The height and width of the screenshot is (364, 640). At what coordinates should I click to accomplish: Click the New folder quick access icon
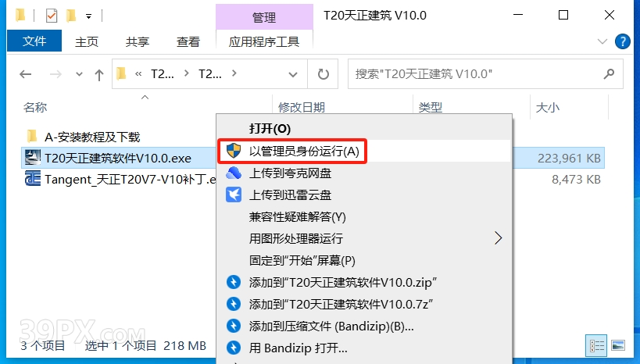click(71, 16)
